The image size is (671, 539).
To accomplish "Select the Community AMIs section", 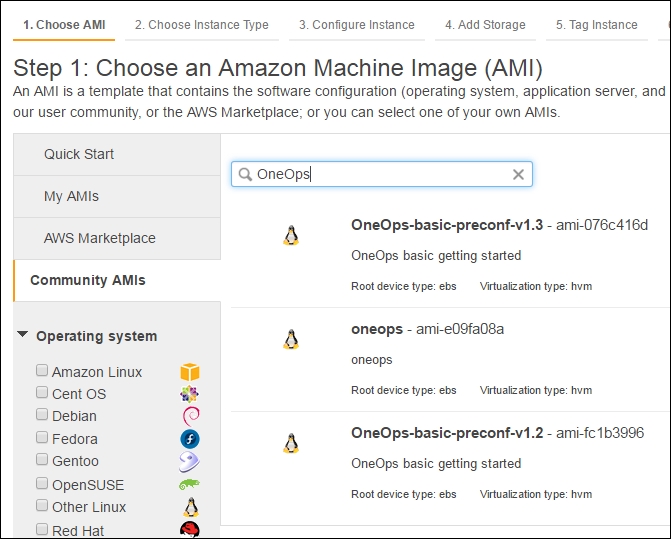I will 117,280.
